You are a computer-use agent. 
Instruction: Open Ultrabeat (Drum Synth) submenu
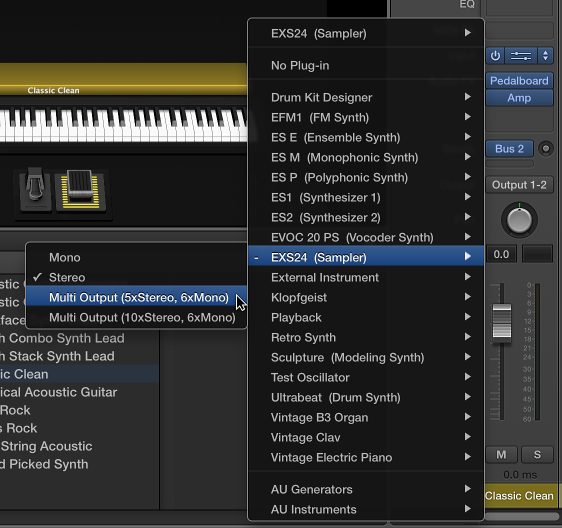[x=366, y=398]
